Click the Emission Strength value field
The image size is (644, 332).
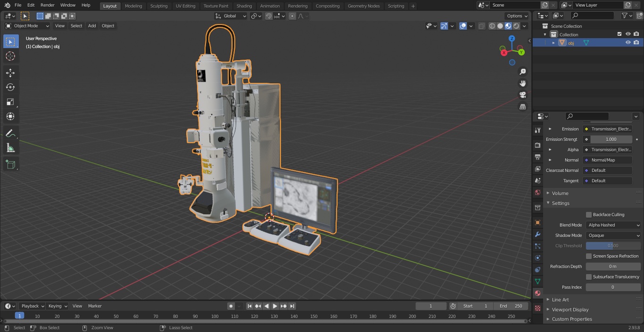(611, 139)
